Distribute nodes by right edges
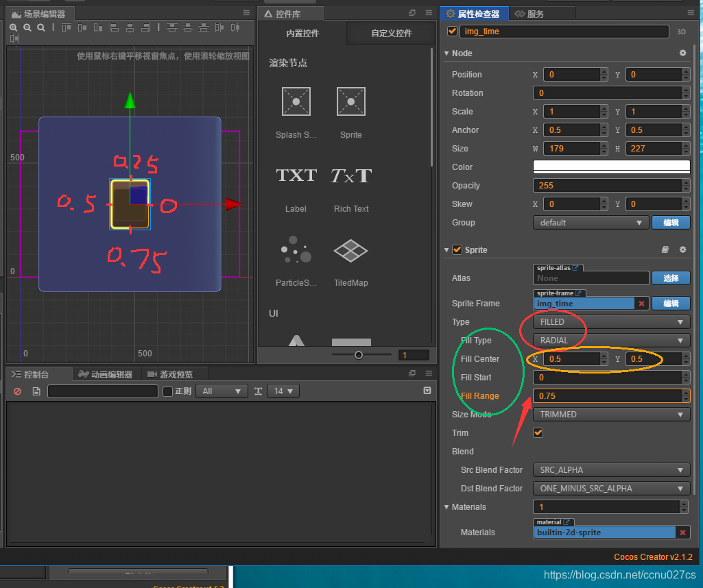Image resolution: width=703 pixels, height=588 pixels. pyautogui.click(x=14, y=38)
